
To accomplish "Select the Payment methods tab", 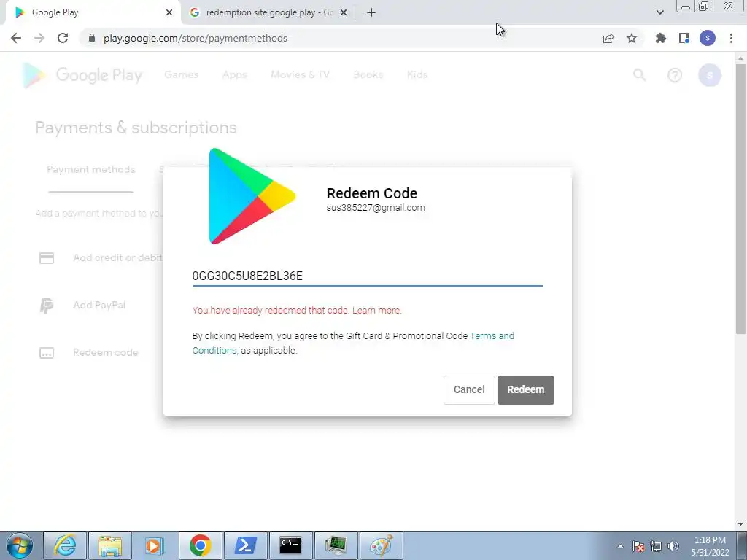I will 91,169.
